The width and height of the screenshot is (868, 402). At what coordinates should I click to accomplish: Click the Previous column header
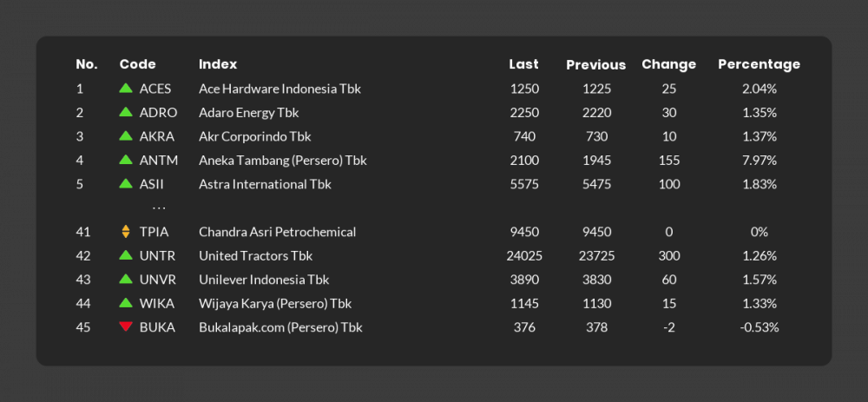tap(595, 65)
